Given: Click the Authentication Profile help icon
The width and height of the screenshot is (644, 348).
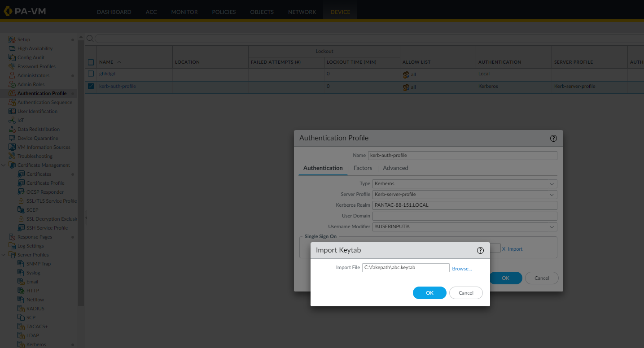Looking at the screenshot, I should click(553, 138).
